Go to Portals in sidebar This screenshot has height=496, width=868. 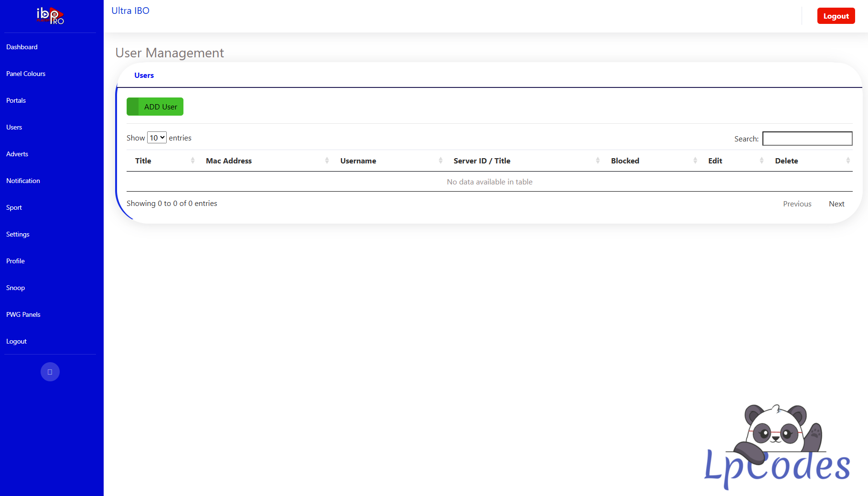pos(16,100)
